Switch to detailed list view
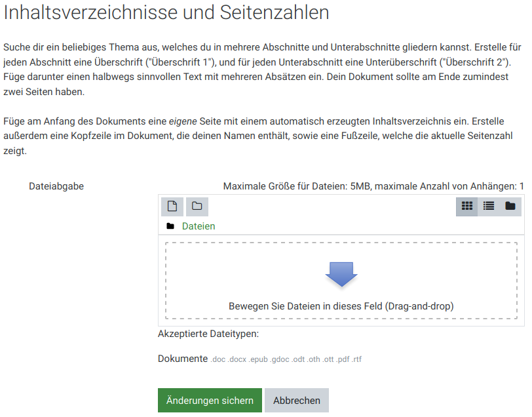This screenshot has height=417, width=532. point(489,206)
